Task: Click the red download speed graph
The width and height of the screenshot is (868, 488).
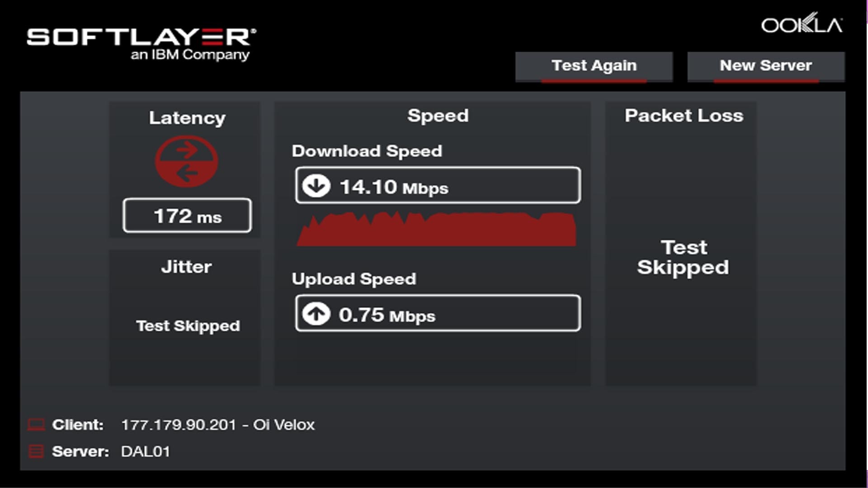Action: pos(437,230)
